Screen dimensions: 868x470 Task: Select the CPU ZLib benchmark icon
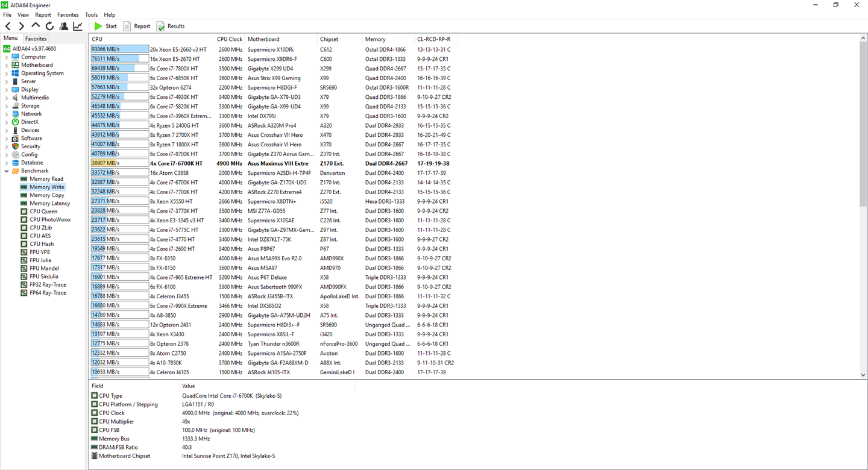pyautogui.click(x=24, y=228)
